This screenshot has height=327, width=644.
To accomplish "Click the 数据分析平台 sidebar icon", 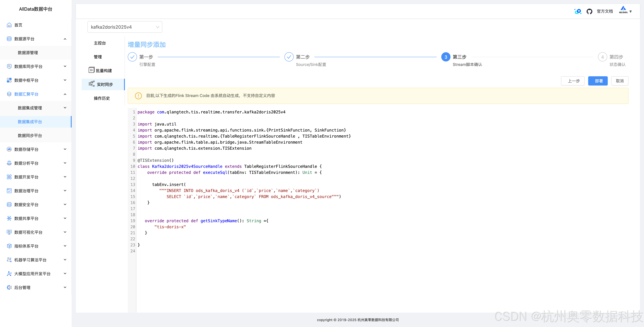I will pos(9,163).
